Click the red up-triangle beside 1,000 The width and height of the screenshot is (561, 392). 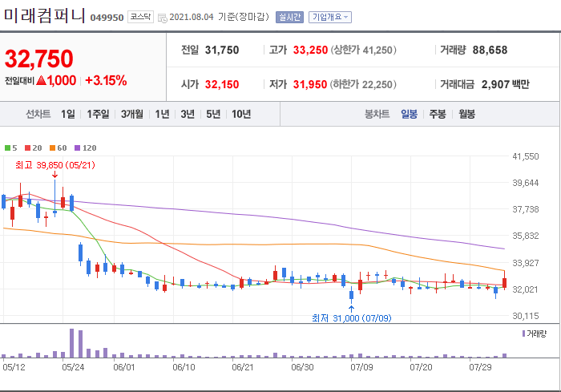click(x=42, y=80)
